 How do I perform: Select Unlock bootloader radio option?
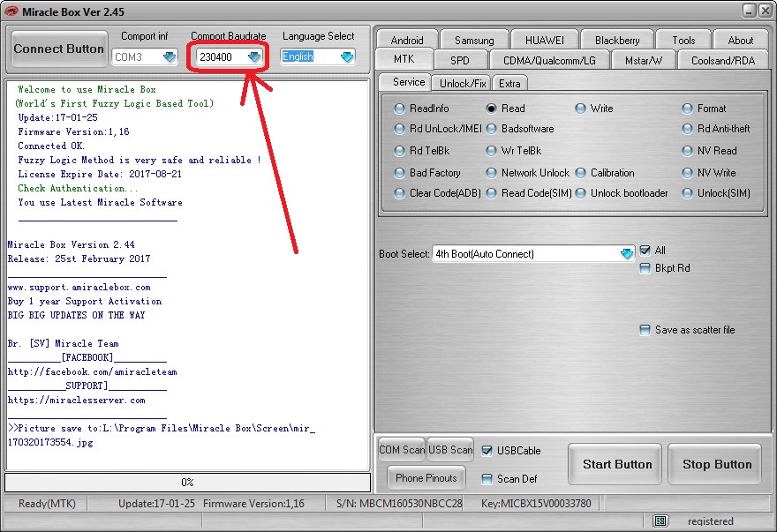622,193
